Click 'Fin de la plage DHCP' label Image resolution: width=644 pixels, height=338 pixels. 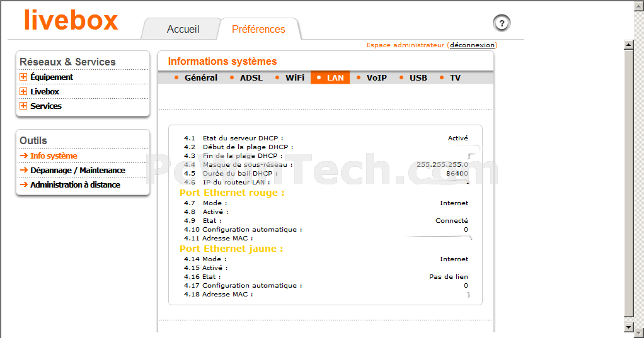[x=243, y=156]
